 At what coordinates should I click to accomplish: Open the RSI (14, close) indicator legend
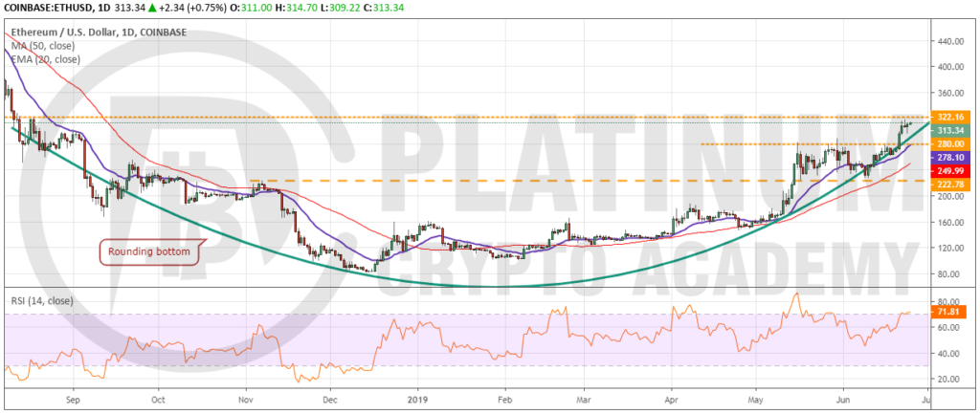pyautogui.click(x=41, y=301)
